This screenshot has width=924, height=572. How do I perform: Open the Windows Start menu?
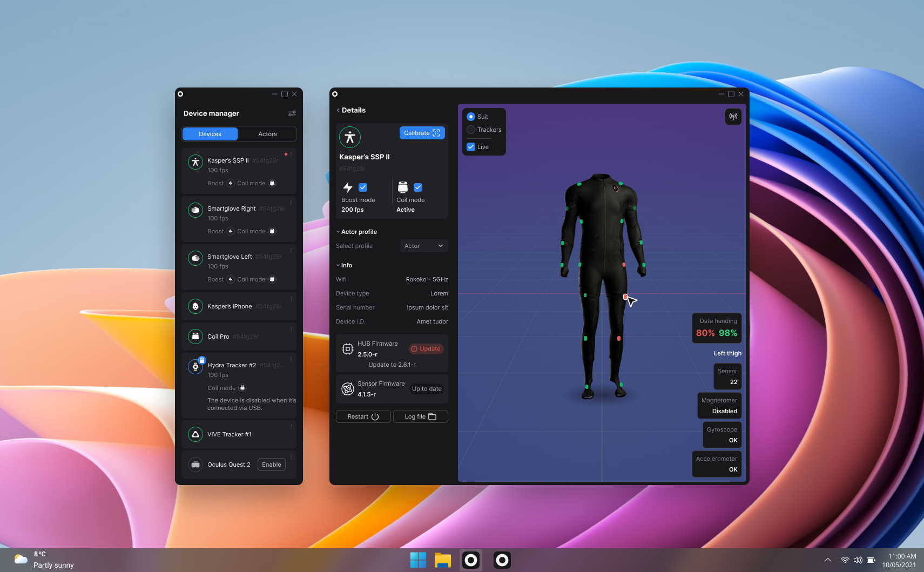pos(418,560)
